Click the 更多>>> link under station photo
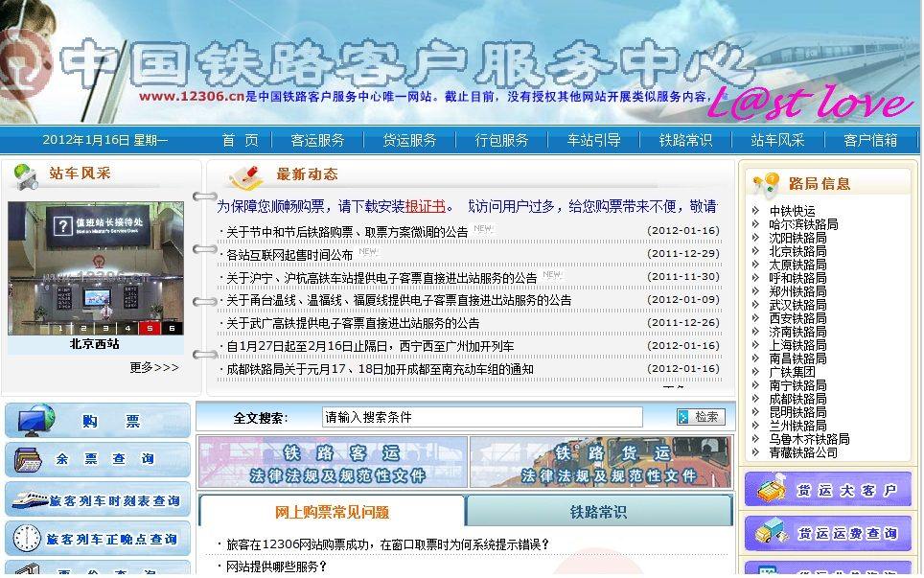The width and height of the screenshot is (924, 578). click(x=154, y=368)
